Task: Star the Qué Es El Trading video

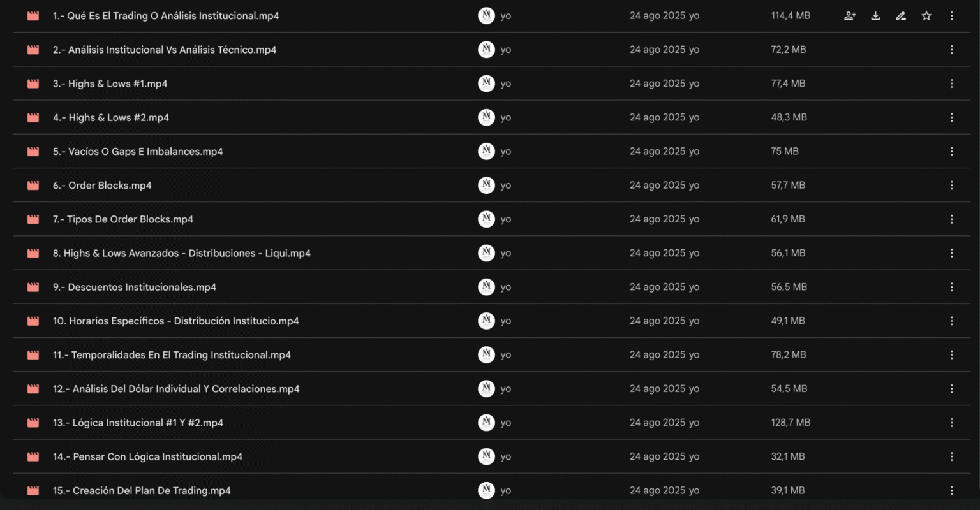Action: click(x=926, y=16)
